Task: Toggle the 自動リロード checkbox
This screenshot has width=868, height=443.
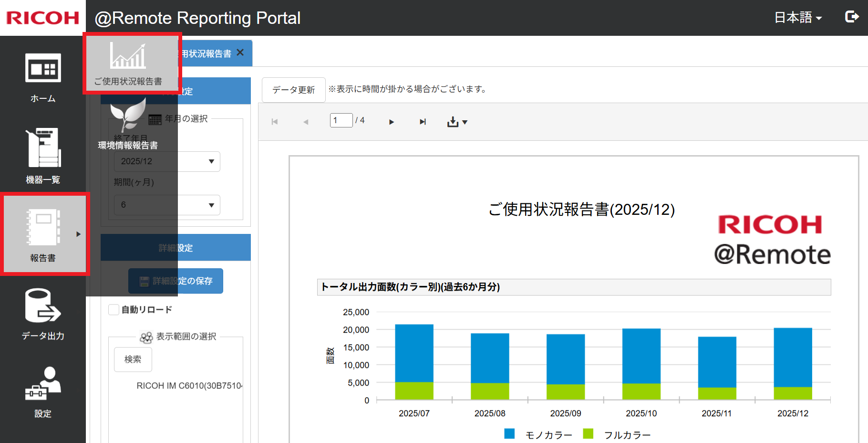Action: tap(114, 310)
